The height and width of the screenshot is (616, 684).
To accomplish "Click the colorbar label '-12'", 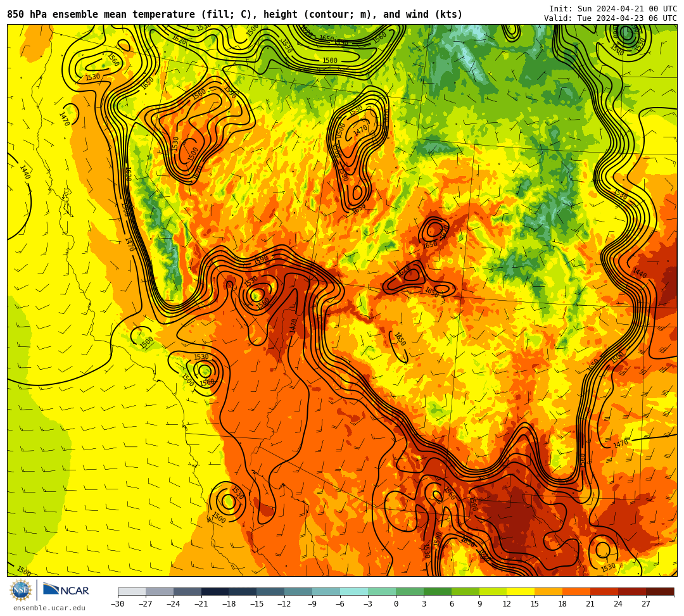I will pos(284,604).
